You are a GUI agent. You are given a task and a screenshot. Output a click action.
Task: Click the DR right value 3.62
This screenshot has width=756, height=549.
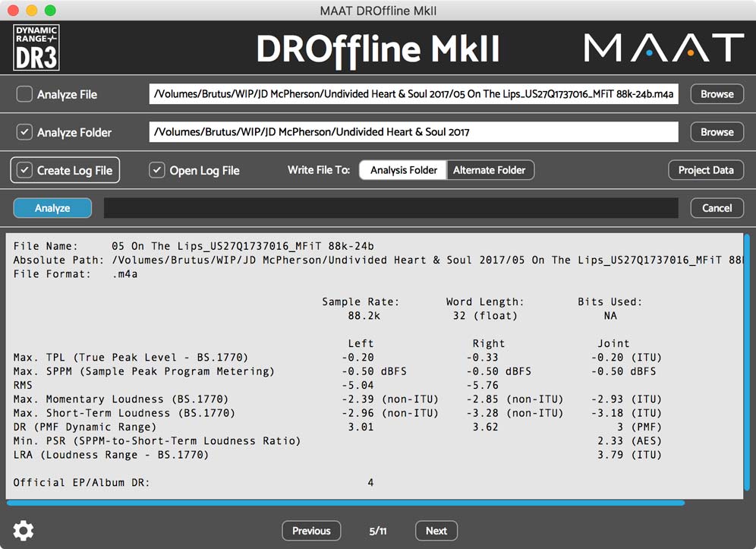(485, 427)
